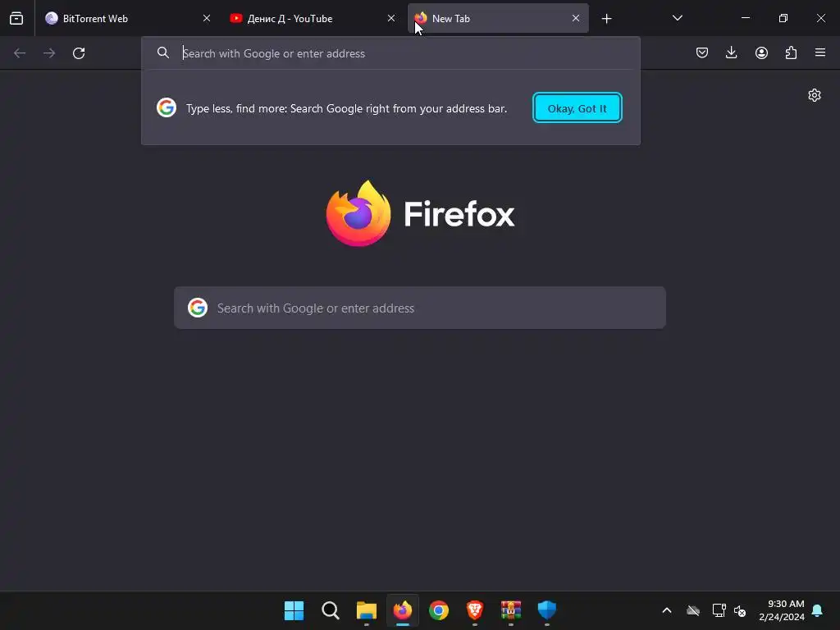This screenshot has width=840, height=630.
Task: Select the New Tab tab
Action: 498,18
